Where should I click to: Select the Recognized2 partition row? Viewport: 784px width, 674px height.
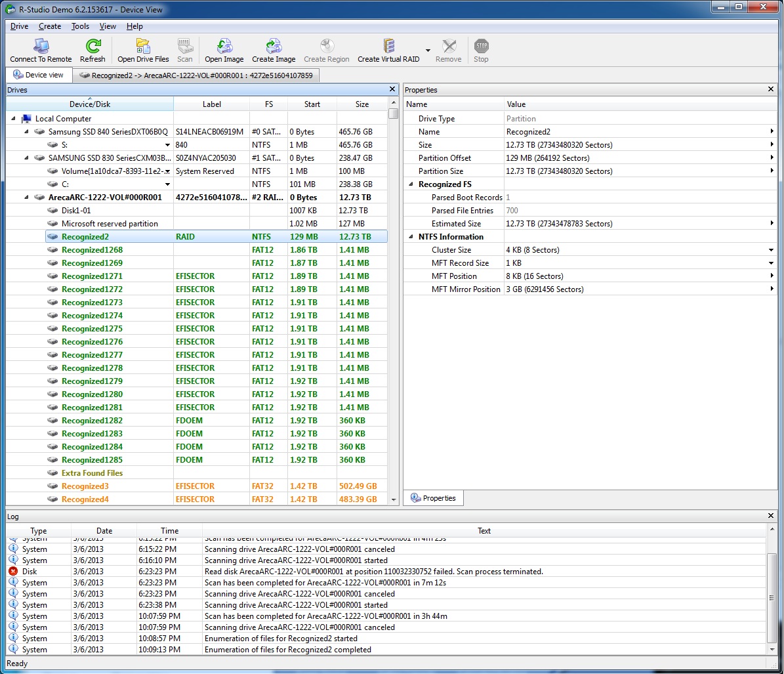pos(216,236)
